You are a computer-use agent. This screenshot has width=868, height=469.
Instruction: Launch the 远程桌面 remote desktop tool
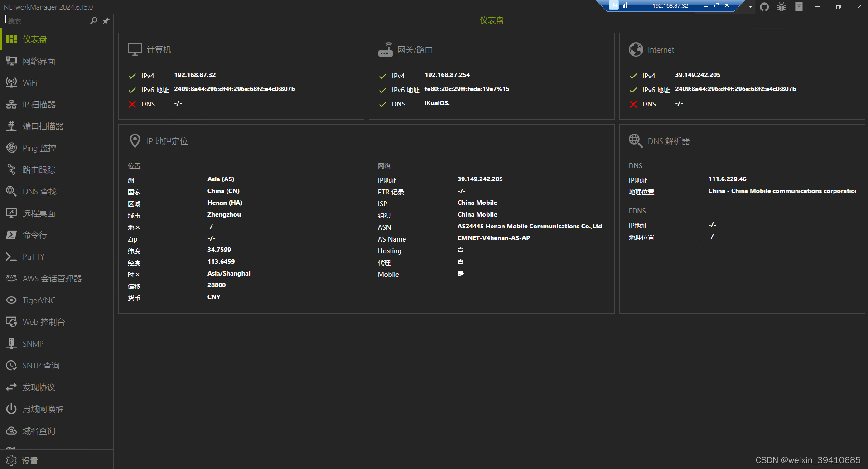[38, 213]
